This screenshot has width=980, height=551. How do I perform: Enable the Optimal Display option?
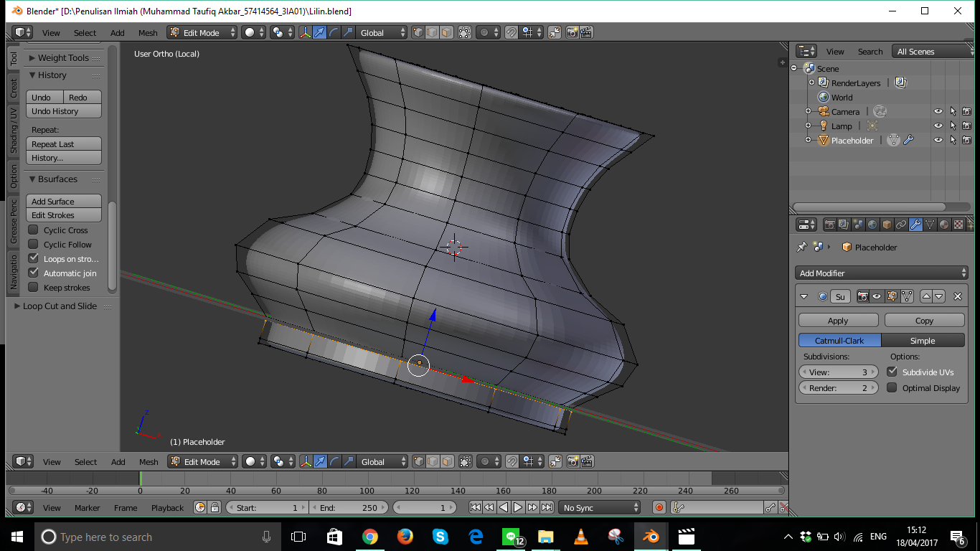click(892, 387)
